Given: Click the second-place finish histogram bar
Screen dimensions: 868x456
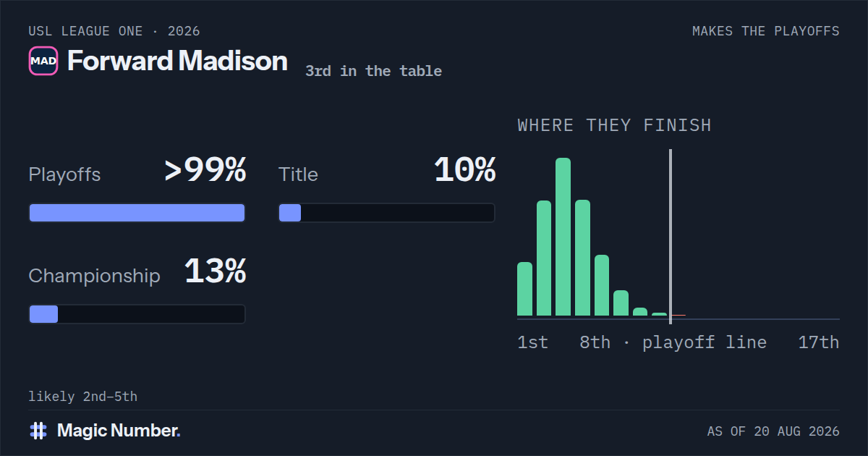Looking at the screenshot, I should coord(544,258).
